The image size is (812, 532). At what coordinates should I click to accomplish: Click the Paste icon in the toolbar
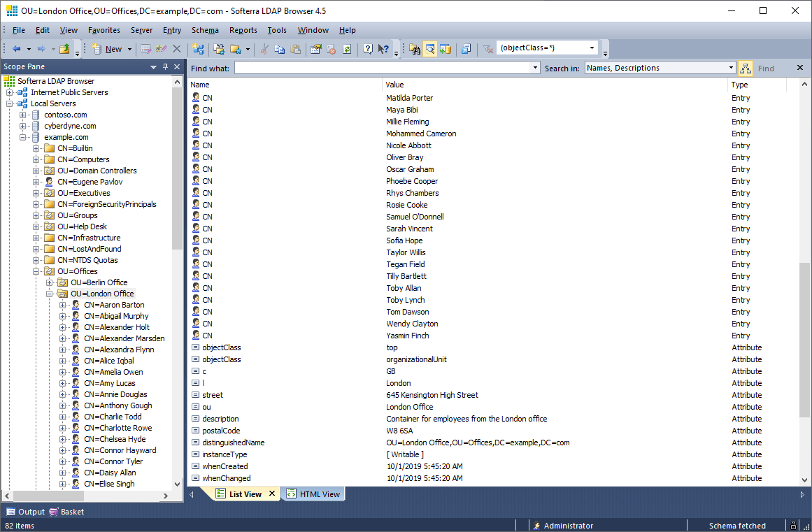coord(296,49)
